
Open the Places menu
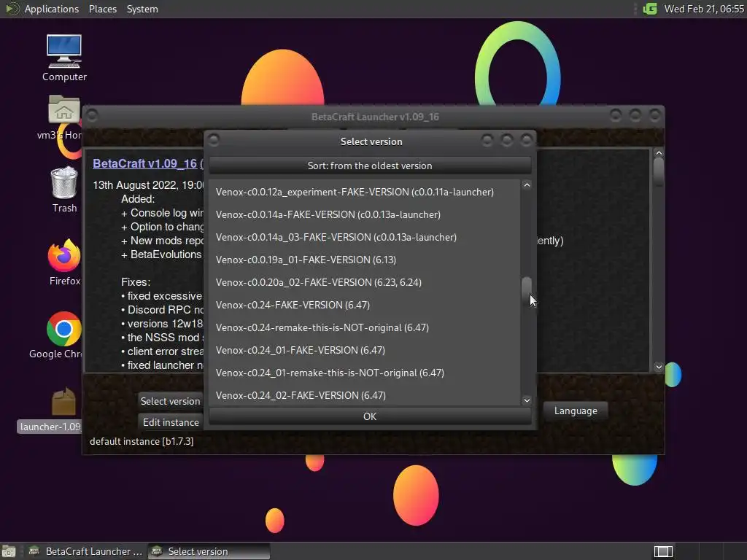click(102, 9)
